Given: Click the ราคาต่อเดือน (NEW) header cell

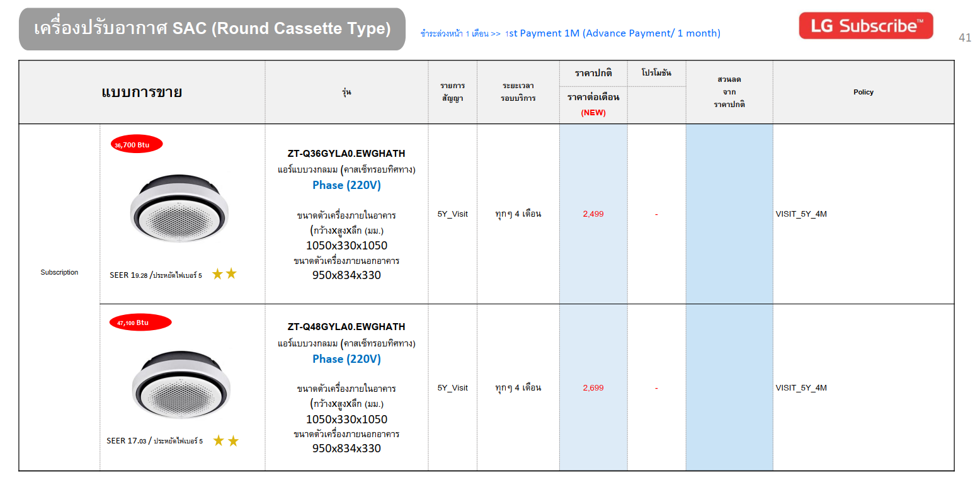Looking at the screenshot, I should point(593,105).
